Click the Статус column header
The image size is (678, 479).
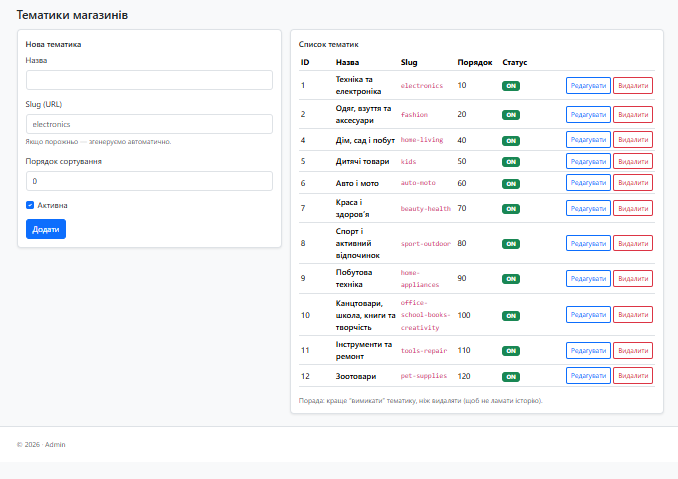(515, 62)
